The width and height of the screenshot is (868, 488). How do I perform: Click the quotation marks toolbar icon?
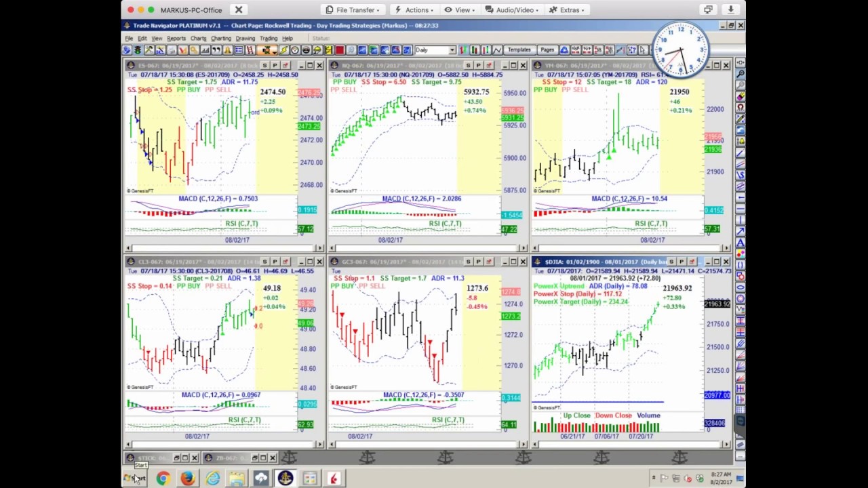pos(216,50)
